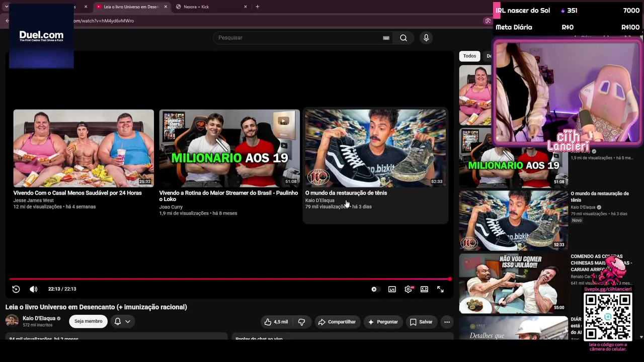
Task: Click the Google Lens icon in the address bar
Action: coord(488,21)
